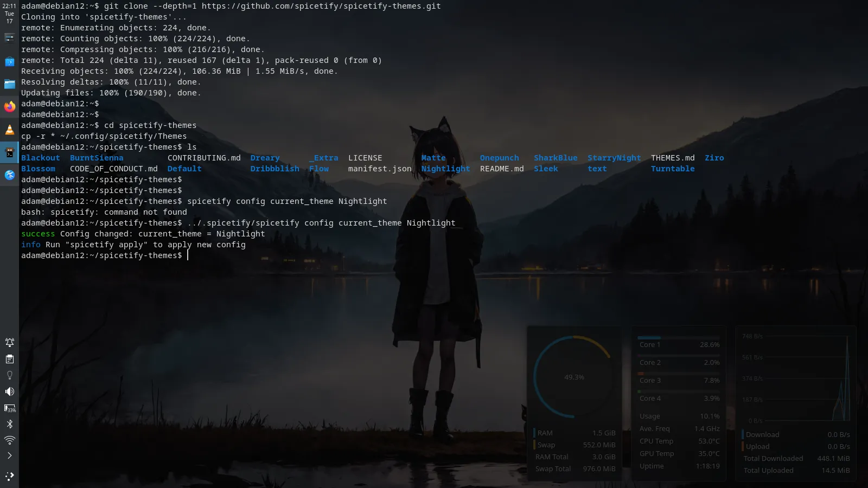Click the Blackout directory name in listing
Screen dimensions: 868x488
click(x=41, y=158)
